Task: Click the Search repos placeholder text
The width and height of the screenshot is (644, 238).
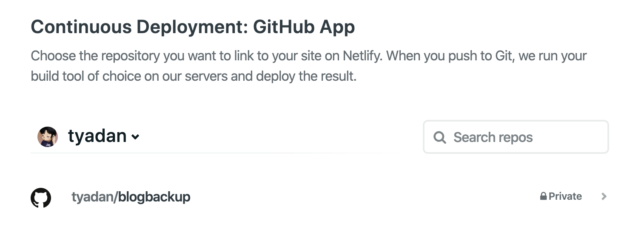Action: click(493, 137)
